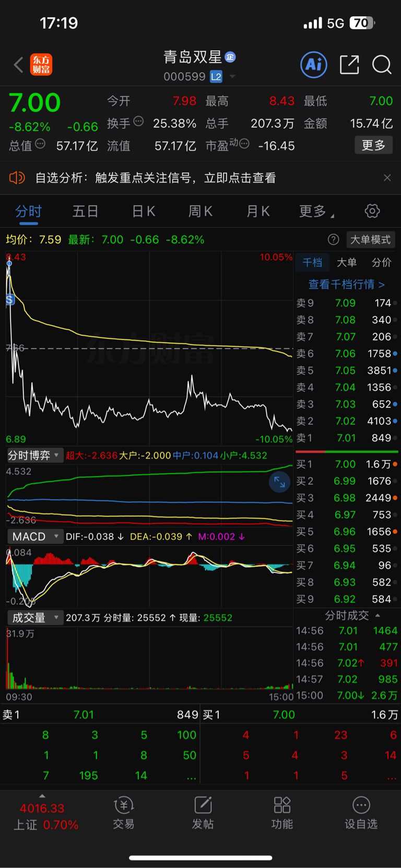Tap the speaker announcement icon
Image resolution: width=401 pixels, height=868 pixels.
pyautogui.click(x=17, y=178)
